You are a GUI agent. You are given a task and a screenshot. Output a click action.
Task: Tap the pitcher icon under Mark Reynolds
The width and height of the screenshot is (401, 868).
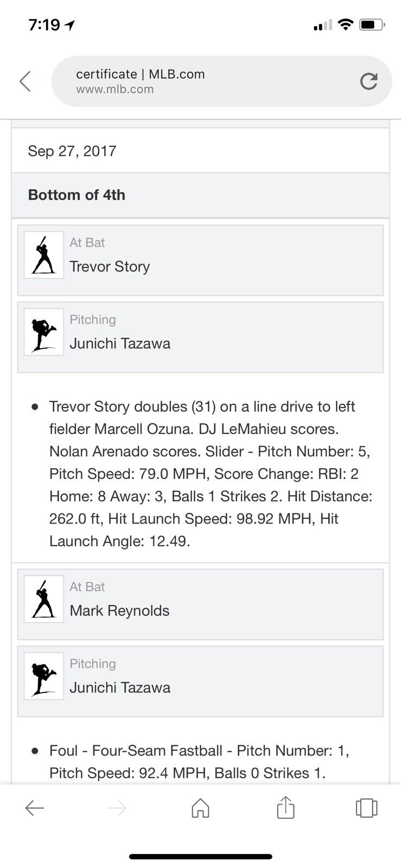44,676
